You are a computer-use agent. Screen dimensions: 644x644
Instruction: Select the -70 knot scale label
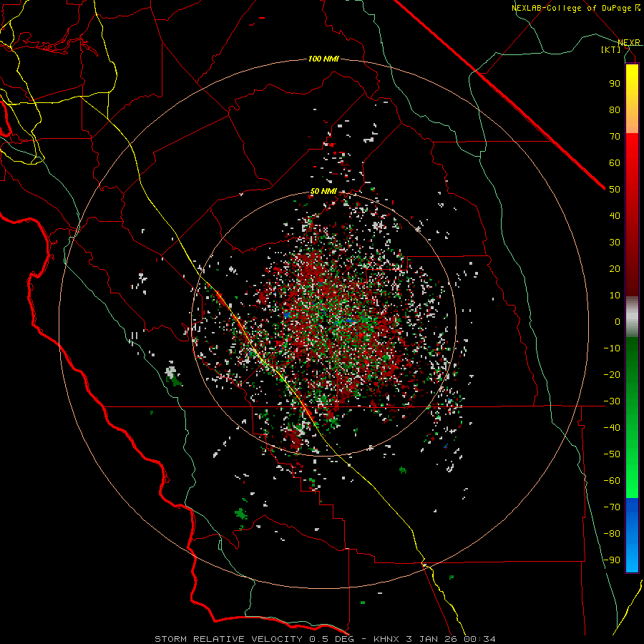tap(612, 507)
